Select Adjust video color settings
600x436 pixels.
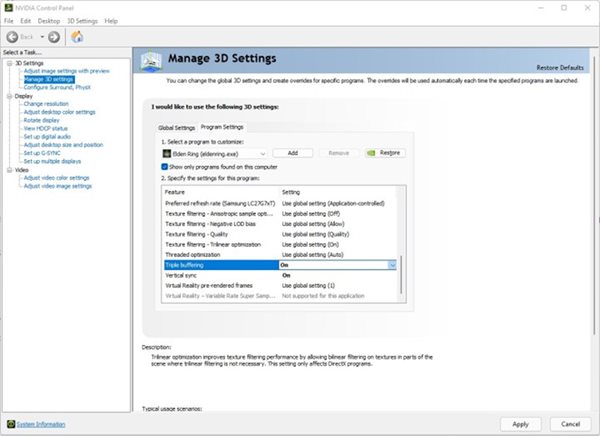click(56, 178)
